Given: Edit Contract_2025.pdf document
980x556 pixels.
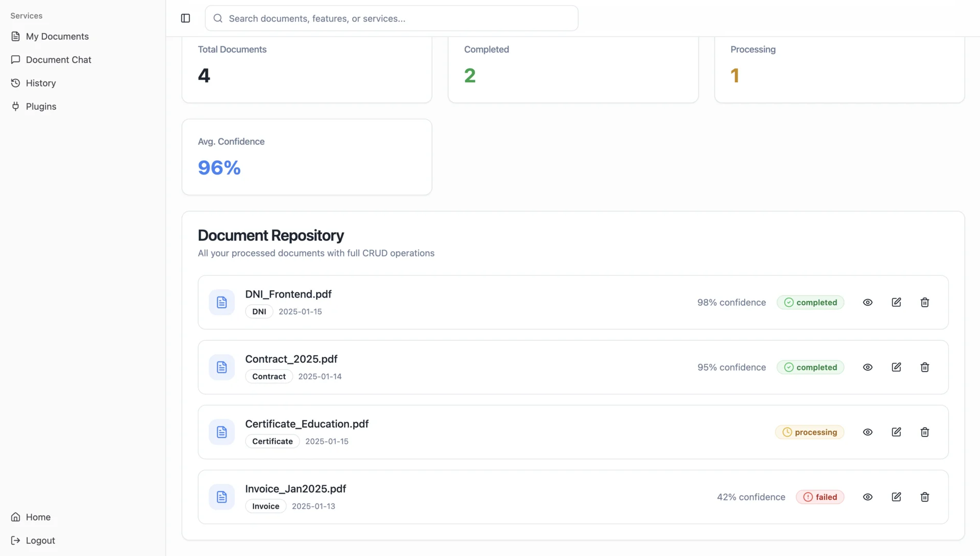Looking at the screenshot, I should pyautogui.click(x=896, y=367).
